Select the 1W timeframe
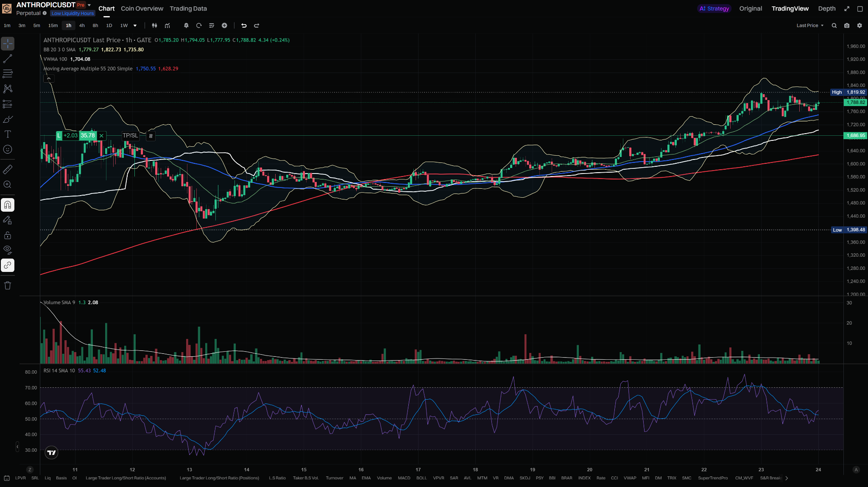The image size is (868, 487). 124,25
